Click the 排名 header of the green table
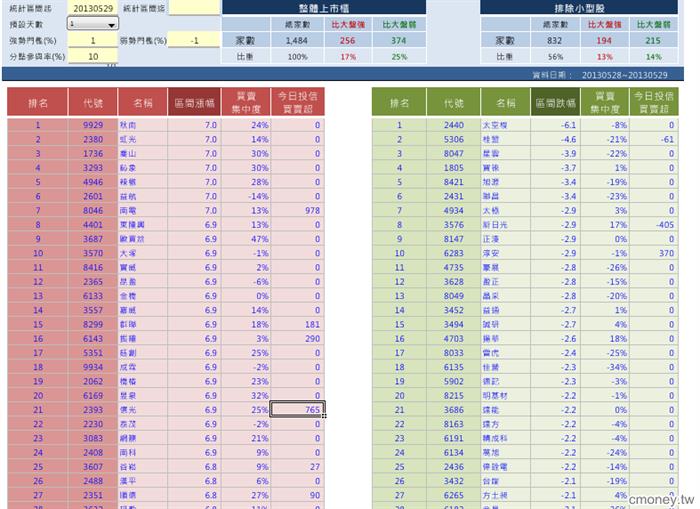The image size is (700, 509). [399, 103]
